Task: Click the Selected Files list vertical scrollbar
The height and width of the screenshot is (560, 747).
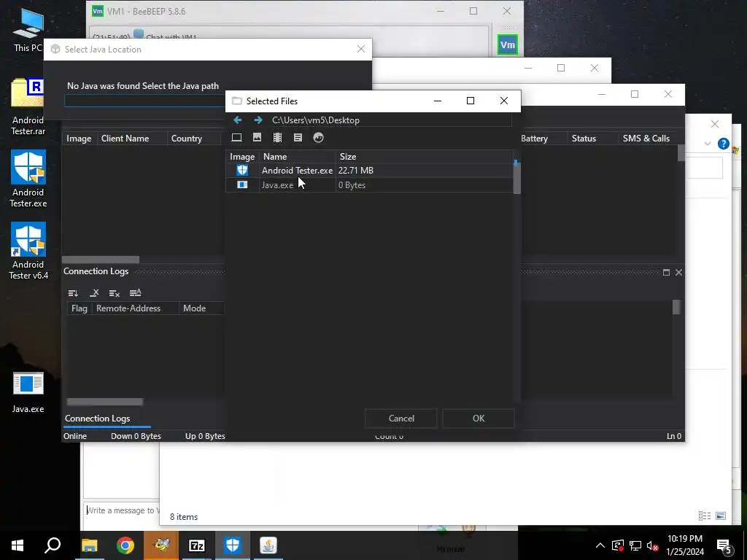Action: 516,177
